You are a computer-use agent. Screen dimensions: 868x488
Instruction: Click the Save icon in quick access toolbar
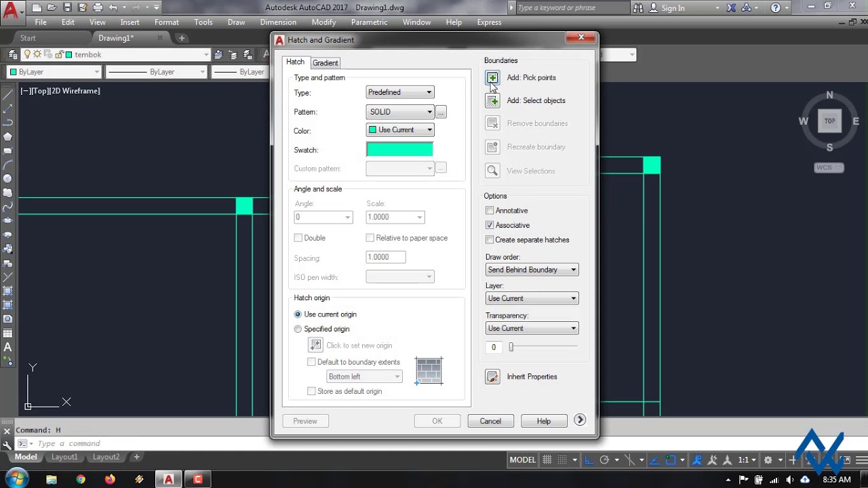[x=67, y=8]
